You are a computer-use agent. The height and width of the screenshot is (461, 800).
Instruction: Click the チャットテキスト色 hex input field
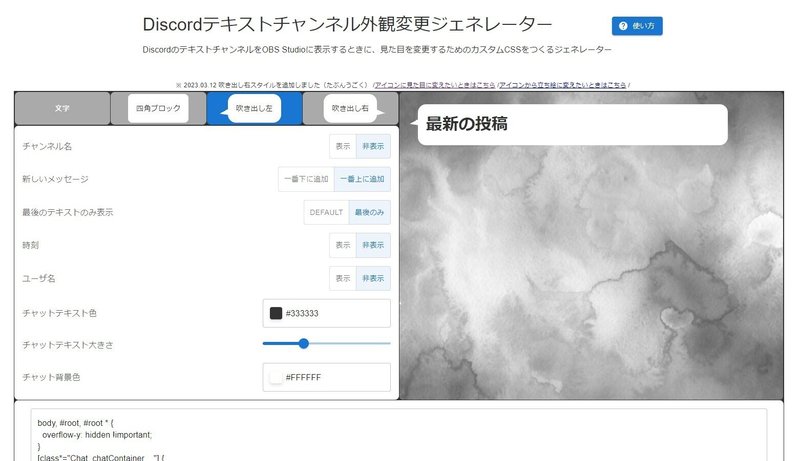(327, 313)
